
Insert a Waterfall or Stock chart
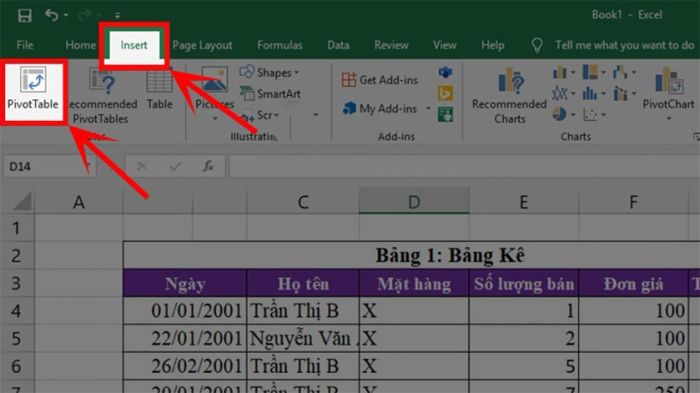click(624, 72)
